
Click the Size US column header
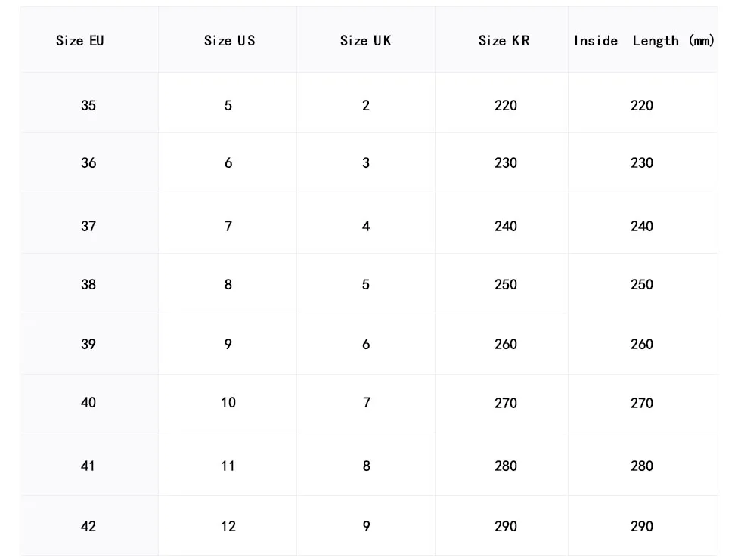coord(229,41)
